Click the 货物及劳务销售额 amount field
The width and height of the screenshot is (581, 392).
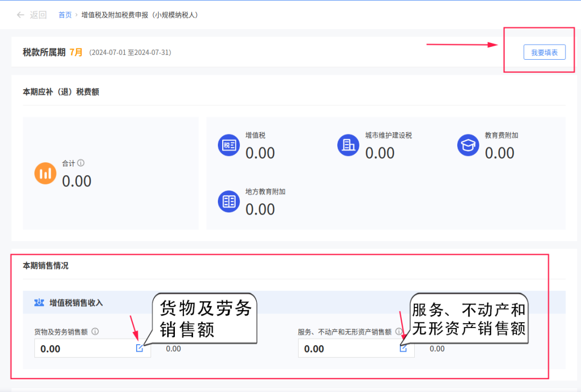(93, 348)
